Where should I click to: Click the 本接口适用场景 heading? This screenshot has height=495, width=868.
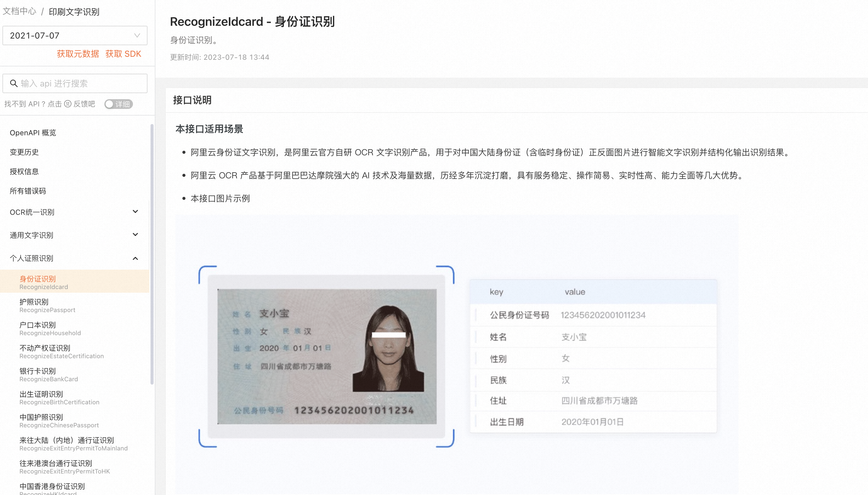click(x=209, y=129)
